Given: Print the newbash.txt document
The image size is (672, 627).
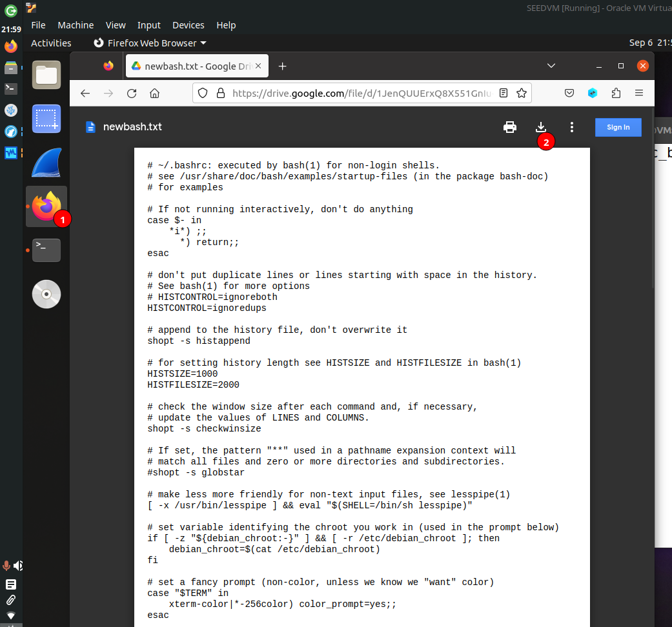Looking at the screenshot, I should tap(510, 127).
